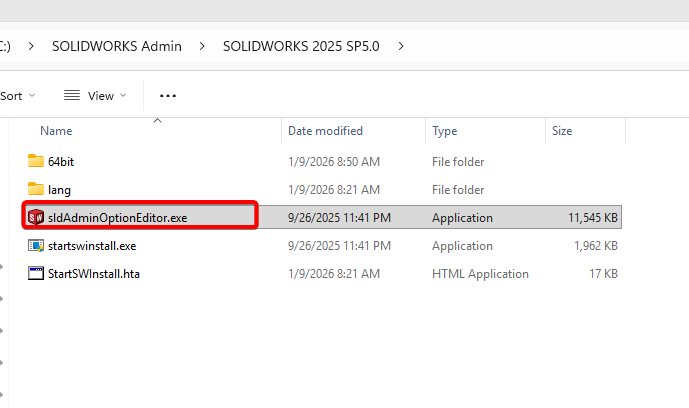The image size is (689, 408).
Task: Click the lang folder's 8:21 AM date
Action: (x=334, y=190)
